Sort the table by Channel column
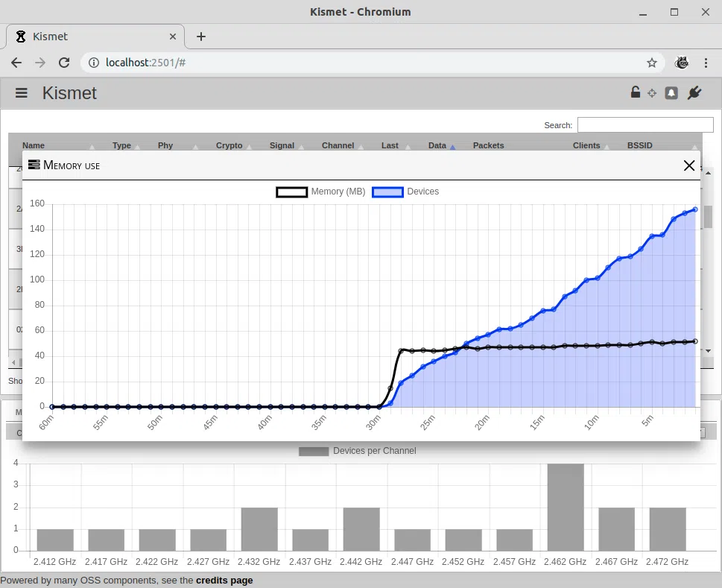Viewport: 722px width, 588px height. (338, 145)
